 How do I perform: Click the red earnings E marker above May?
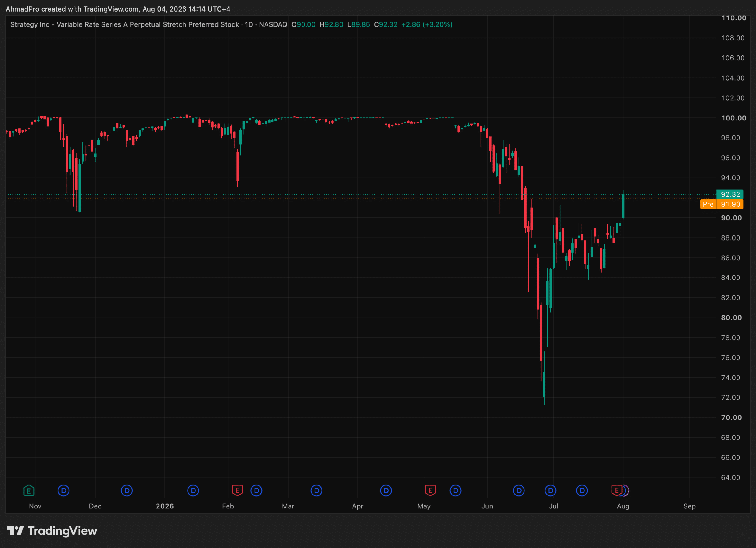[x=430, y=490]
